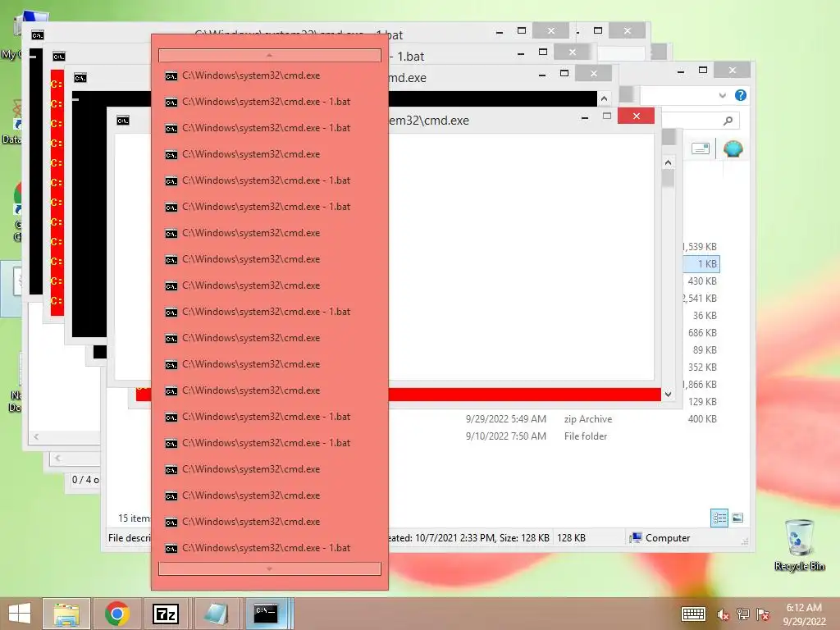This screenshot has width=840, height=630.
Task: Minimize the front cmd.exe window
Action: pyautogui.click(x=585, y=116)
